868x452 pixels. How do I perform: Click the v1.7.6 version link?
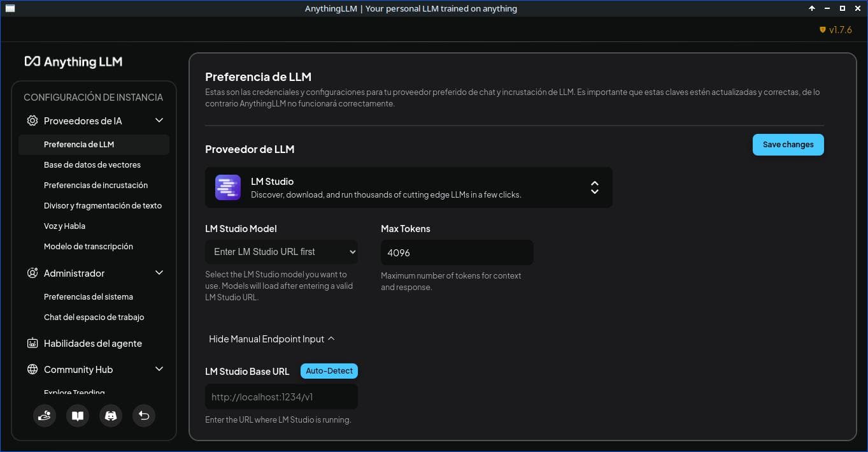[x=840, y=30]
